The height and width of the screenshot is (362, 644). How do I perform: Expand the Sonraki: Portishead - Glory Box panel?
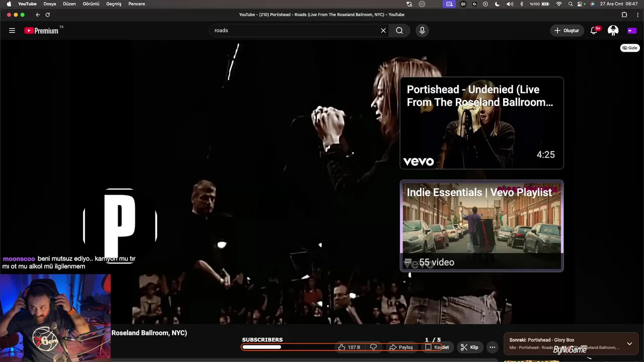coord(629,344)
